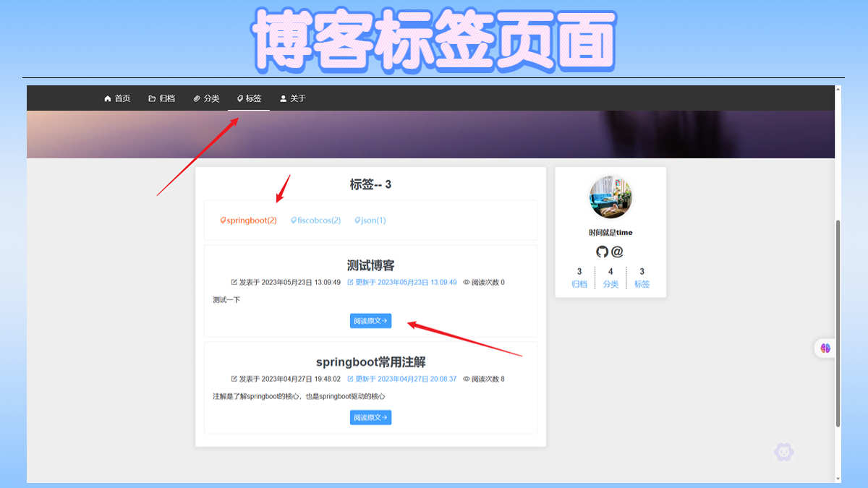This screenshot has height=488, width=868.
Task: Filter posts by json(1) tag
Action: coord(370,221)
